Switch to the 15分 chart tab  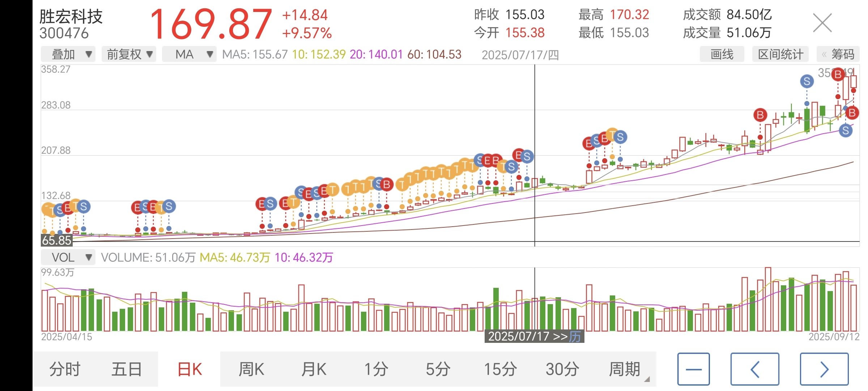click(x=501, y=369)
